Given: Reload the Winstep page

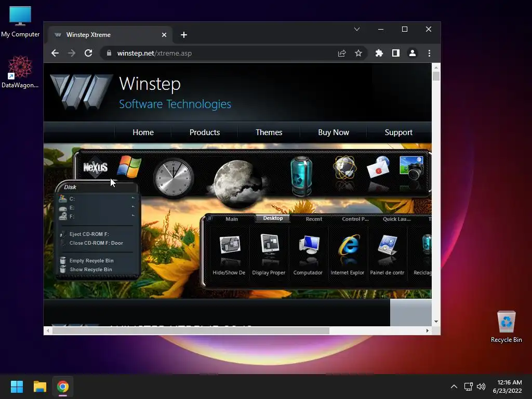Looking at the screenshot, I should click(88, 54).
